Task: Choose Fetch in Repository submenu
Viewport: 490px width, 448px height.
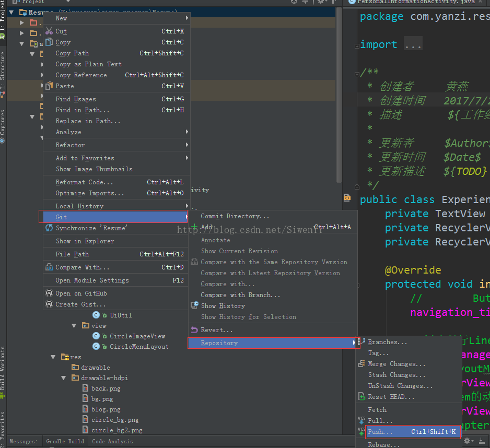Action: pyautogui.click(x=409, y=409)
